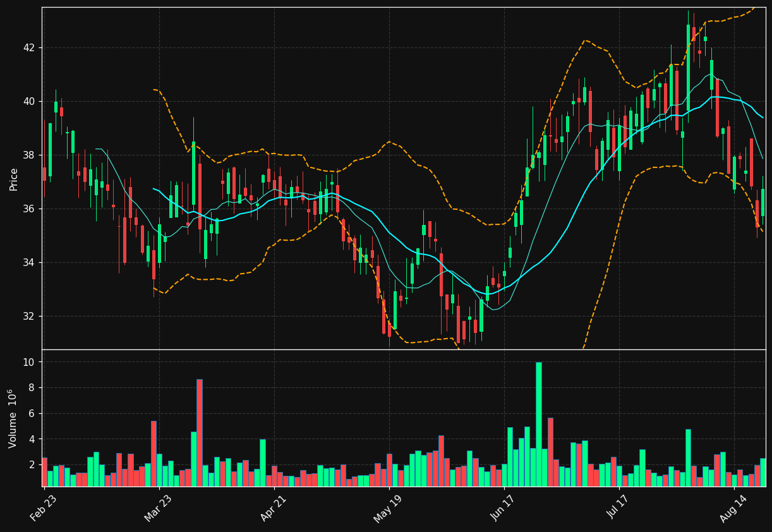Click the 36 price tick label
The image size is (772, 532).
tap(30, 209)
